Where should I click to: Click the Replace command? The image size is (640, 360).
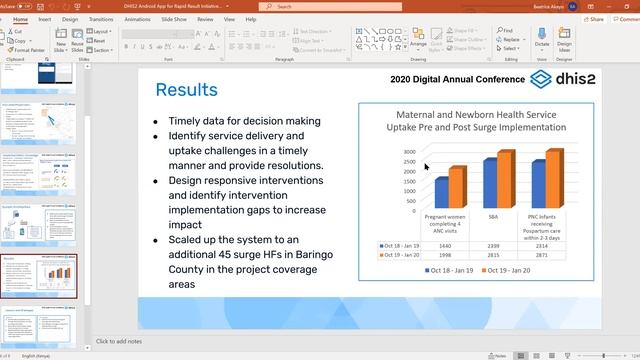click(508, 40)
